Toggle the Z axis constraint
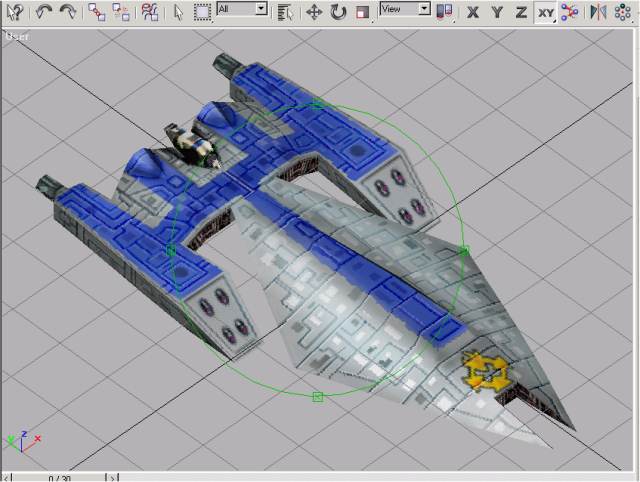The height and width of the screenshot is (482, 640). coord(521,12)
